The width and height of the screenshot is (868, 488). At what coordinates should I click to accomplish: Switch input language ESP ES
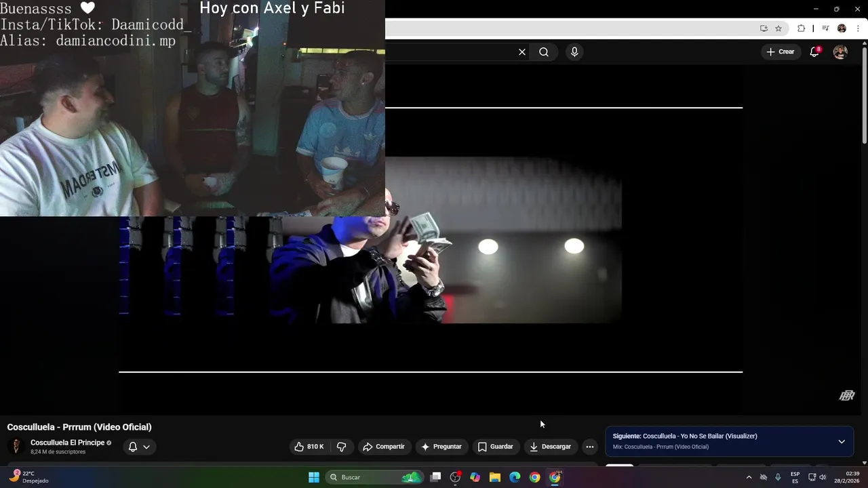point(795,477)
